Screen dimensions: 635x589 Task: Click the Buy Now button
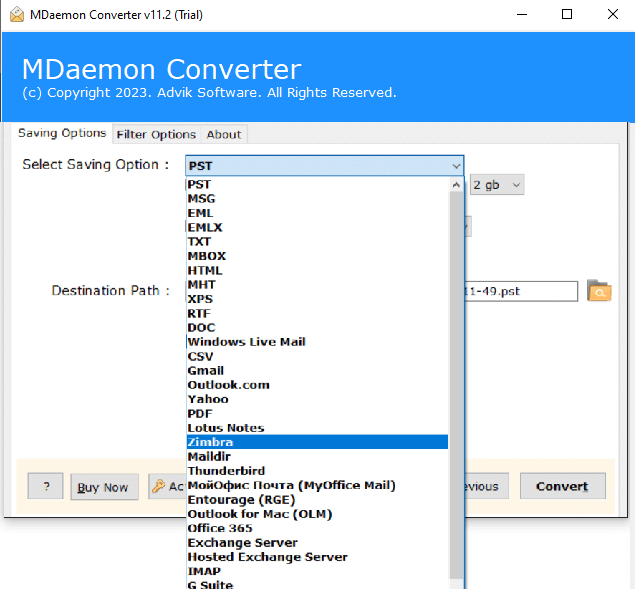(104, 487)
